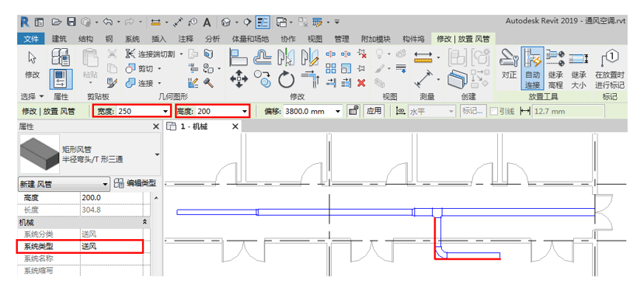644x288 pixels.
Task: Toggle the lock icon beside offset field
Action: click(352, 111)
